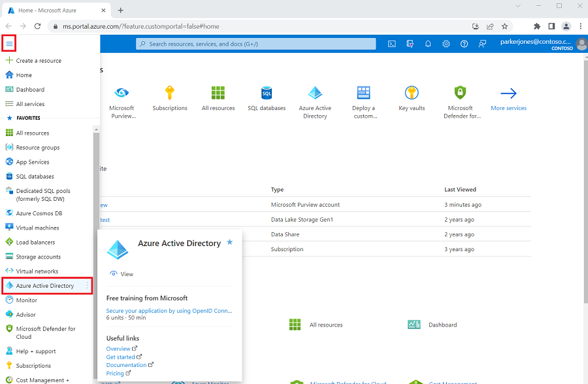Open the feedback icon in top bar
588x384 pixels.
[x=482, y=44]
